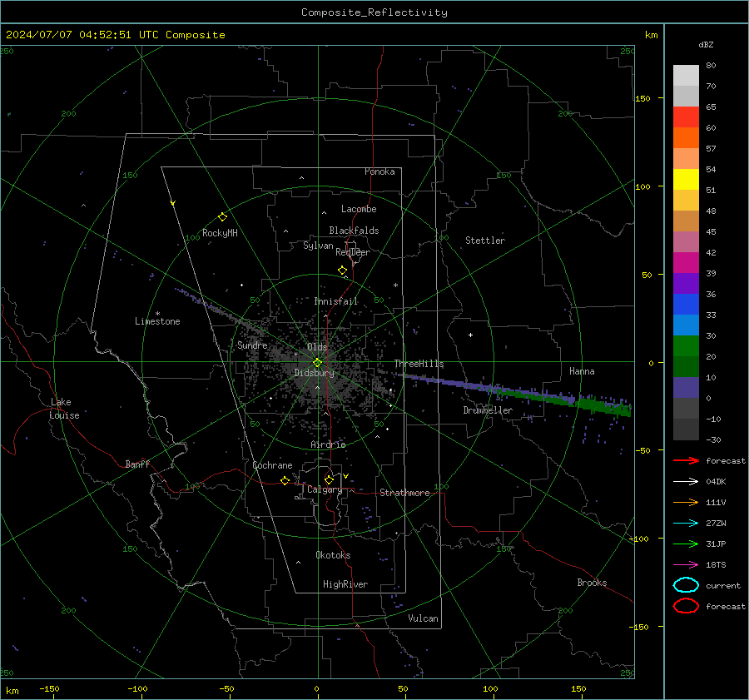Select the magenta swatch between 42 and 39
This screenshot has width=749, height=700.
click(686, 263)
